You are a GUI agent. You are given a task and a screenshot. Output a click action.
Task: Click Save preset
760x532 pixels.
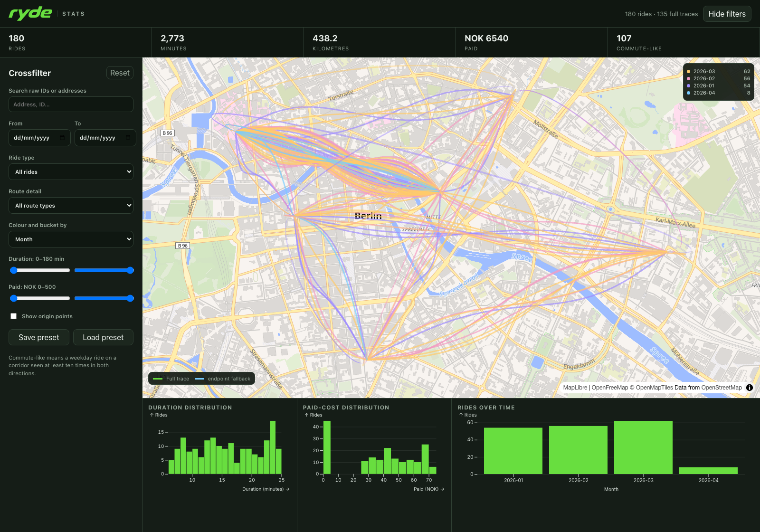[39, 337]
